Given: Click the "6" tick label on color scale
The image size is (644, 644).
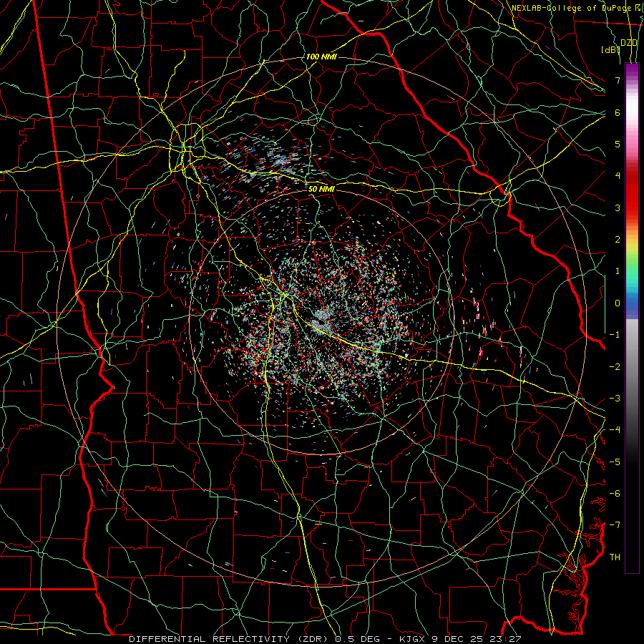Looking at the screenshot, I should [618, 112].
